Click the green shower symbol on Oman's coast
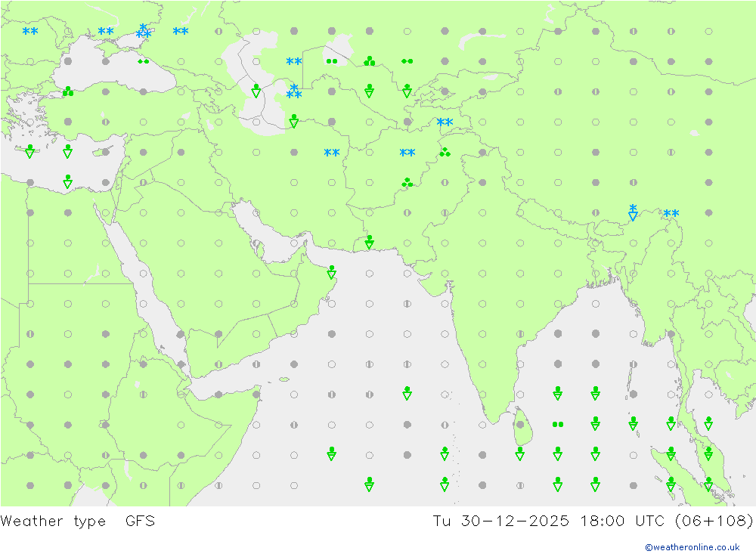The image size is (756, 554). [332, 272]
